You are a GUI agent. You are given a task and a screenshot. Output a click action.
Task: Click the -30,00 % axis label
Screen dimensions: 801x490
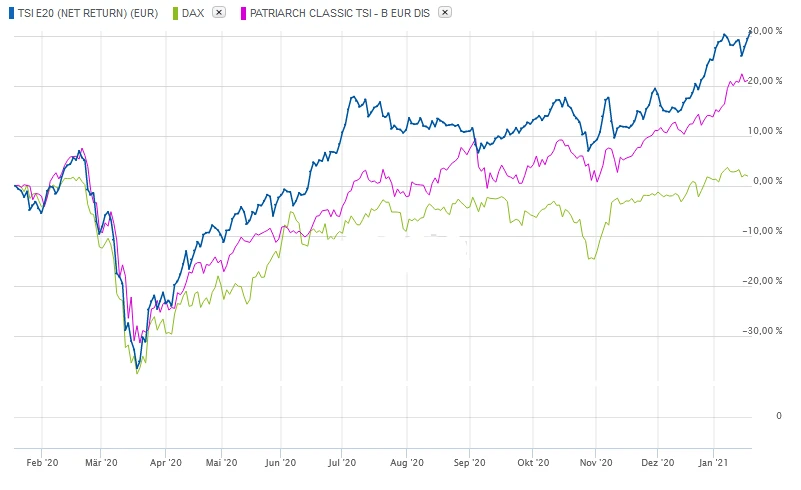click(764, 331)
